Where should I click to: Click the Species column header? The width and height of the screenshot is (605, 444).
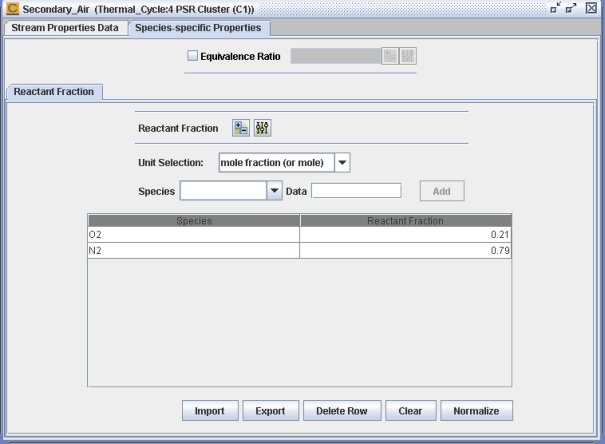[x=194, y=221]
